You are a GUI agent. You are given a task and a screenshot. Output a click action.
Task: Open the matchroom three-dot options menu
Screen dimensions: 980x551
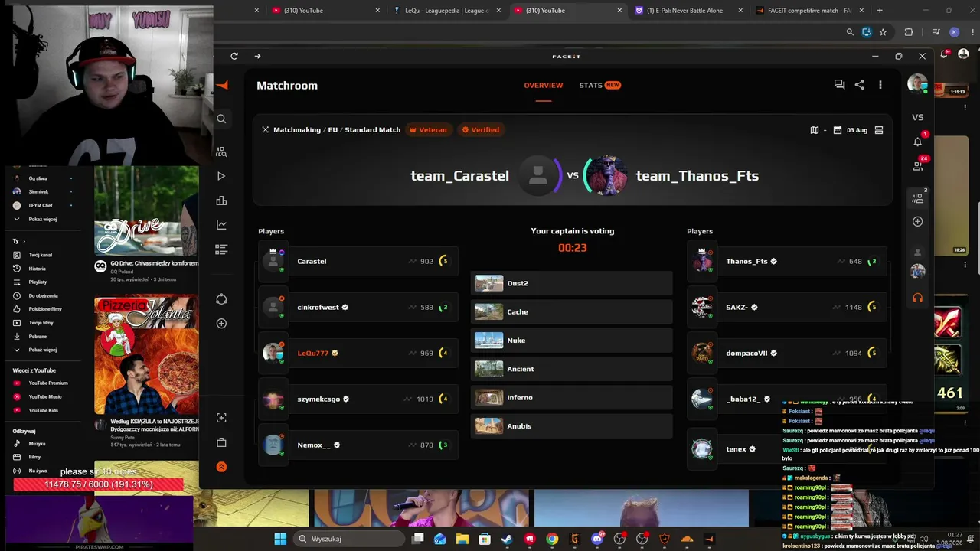pyautogui.click(x=880, y=85)
